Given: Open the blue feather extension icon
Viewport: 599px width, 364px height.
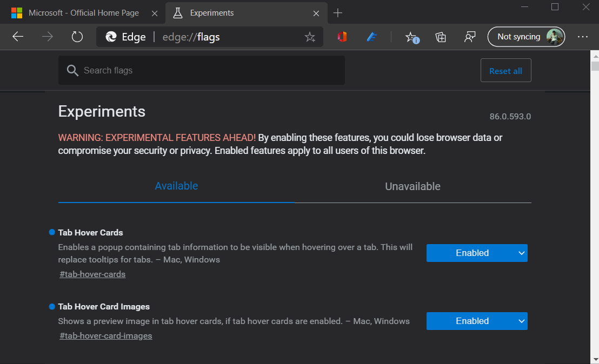Looking at the screenshot, I should [372, 37].
